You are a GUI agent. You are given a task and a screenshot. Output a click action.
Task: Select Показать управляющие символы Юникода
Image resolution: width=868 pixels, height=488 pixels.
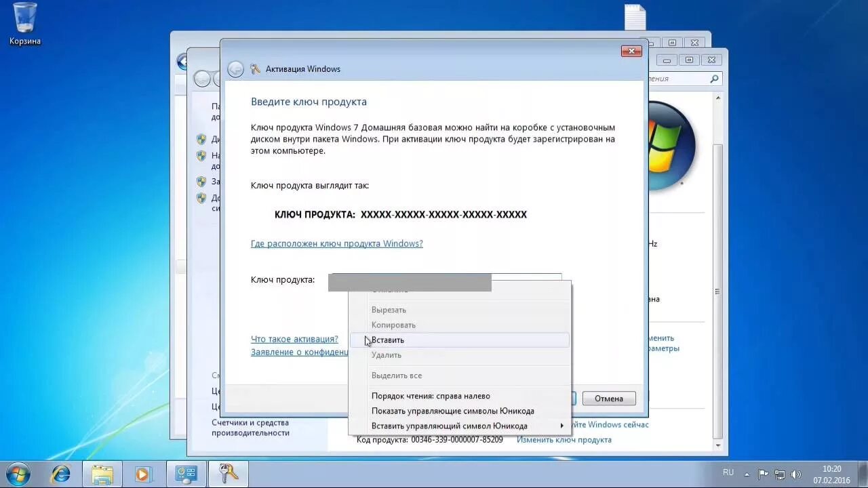460,411
